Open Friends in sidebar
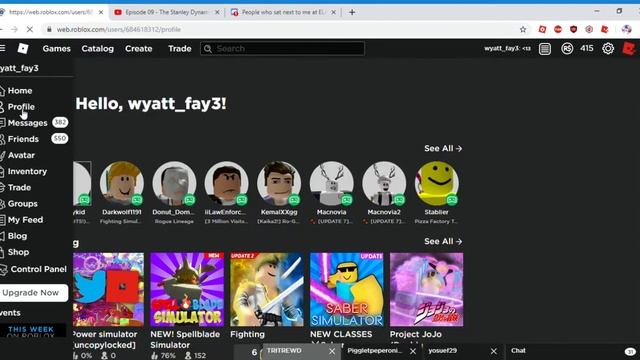The width and height of the screenshot is (640, 360). pyautogui.click(x=23, y=139)
